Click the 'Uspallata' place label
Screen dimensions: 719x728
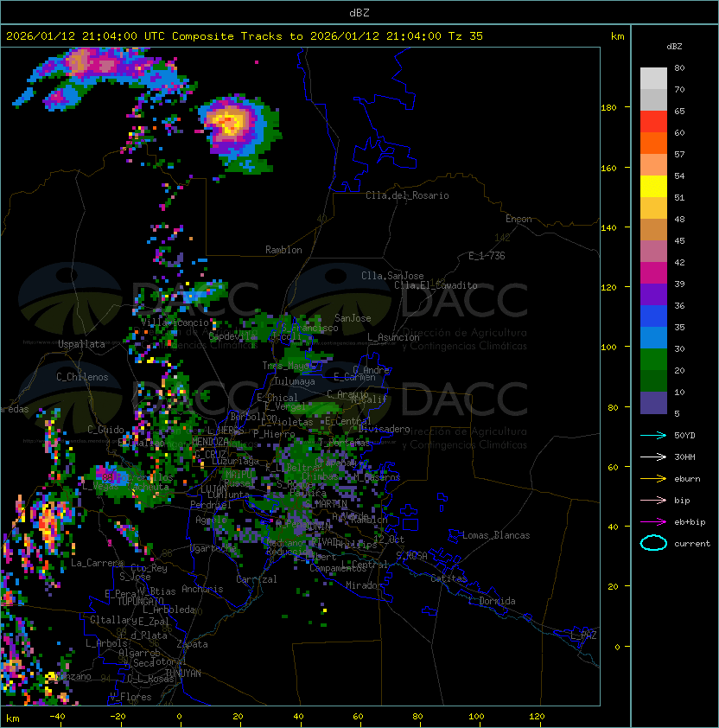coord(81,344)
